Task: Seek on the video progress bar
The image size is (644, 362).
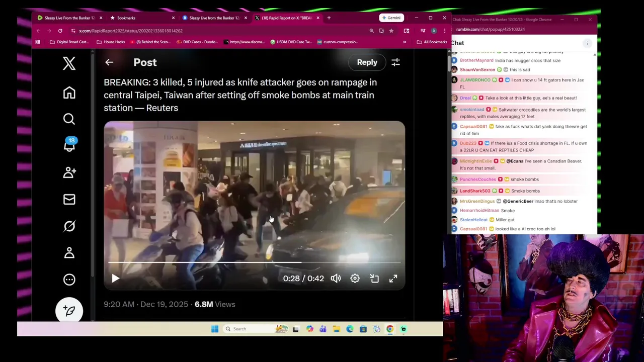Action: click(x=254, y=262)
